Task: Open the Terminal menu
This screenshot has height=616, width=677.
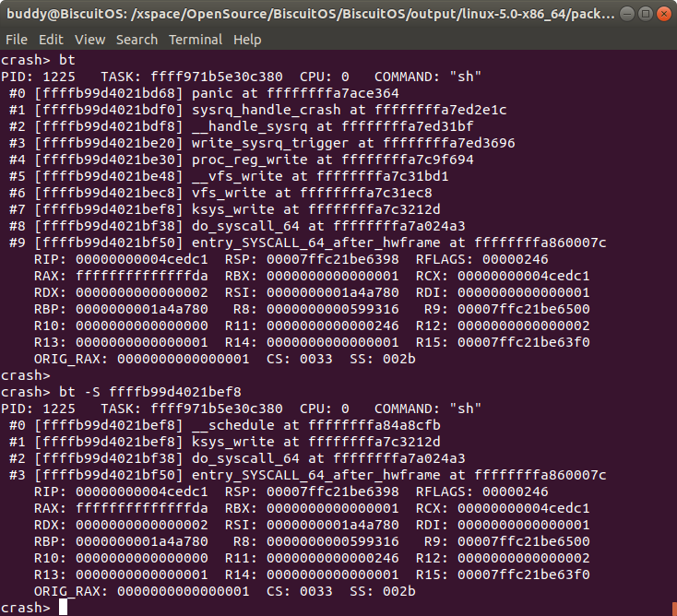Action: point(195,40)
